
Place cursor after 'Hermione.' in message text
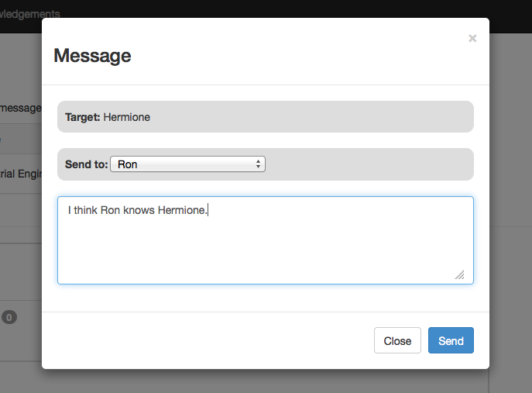click(208, 210)
